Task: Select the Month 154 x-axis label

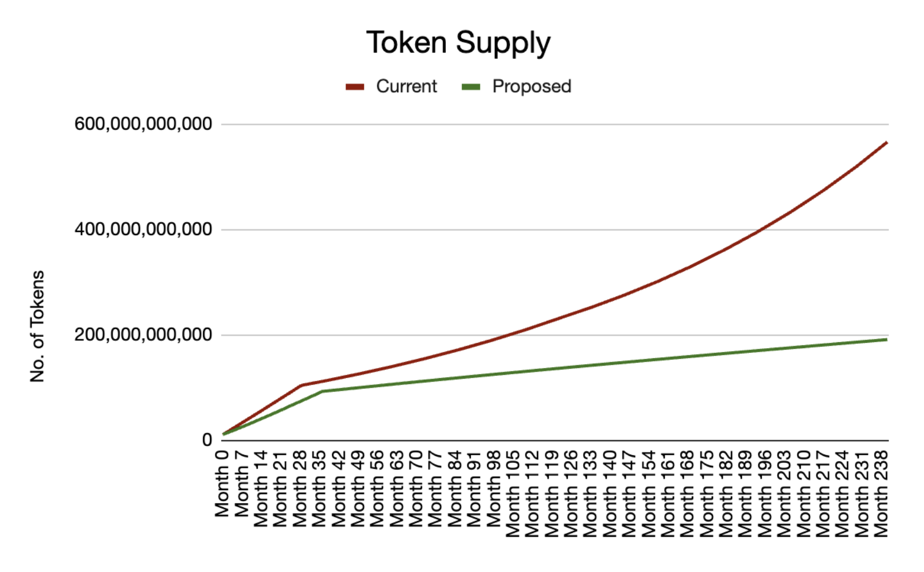Action: 649,493
